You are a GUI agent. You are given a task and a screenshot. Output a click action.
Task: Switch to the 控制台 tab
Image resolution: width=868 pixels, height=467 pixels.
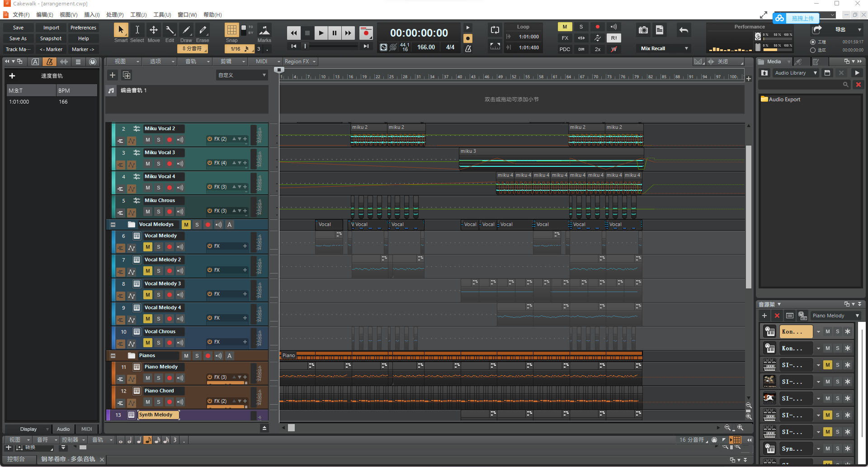16,459
